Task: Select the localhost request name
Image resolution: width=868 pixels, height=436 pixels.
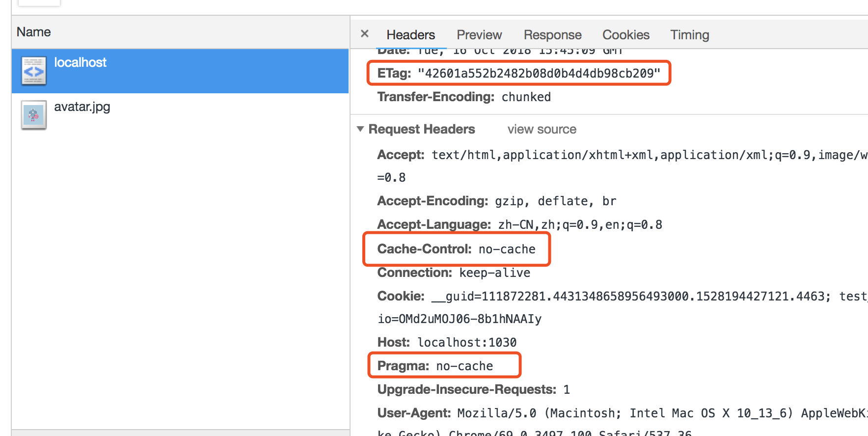Action: pyautogui.click(x=80, y=62)
